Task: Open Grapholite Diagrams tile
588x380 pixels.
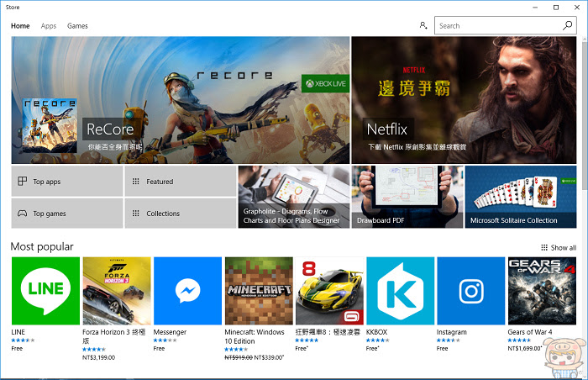Action: click(294, 197)
